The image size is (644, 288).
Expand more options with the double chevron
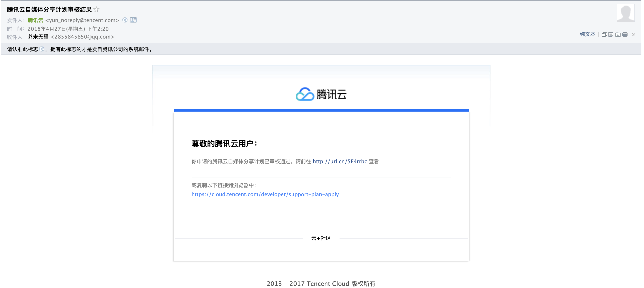(x=633, y=34)
